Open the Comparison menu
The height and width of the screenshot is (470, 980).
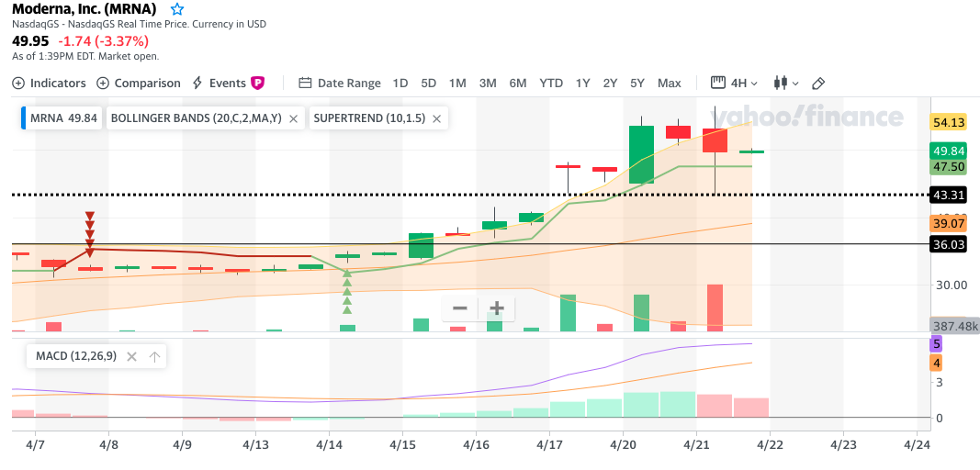pos(139,83)
